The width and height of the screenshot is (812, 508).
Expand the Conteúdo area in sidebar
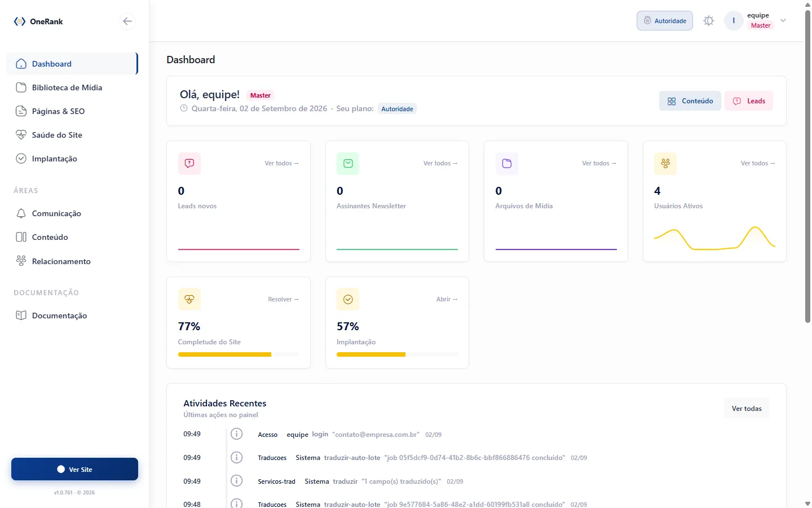[72, 237]
